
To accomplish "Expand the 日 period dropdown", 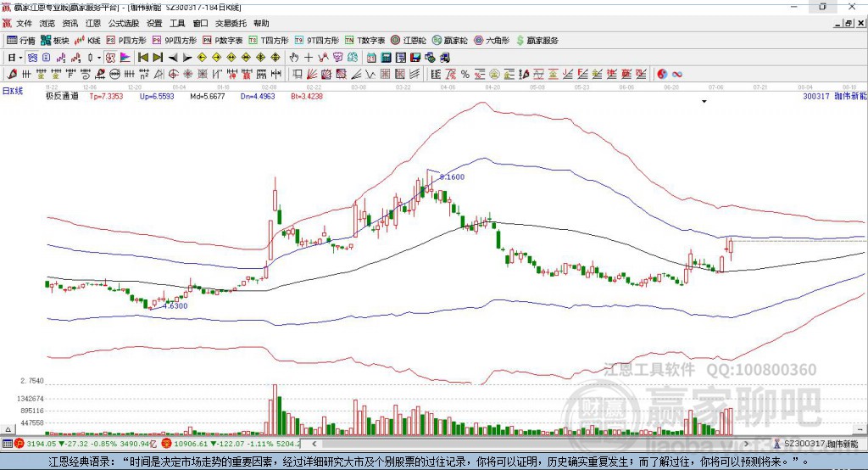I will (20, 57).
